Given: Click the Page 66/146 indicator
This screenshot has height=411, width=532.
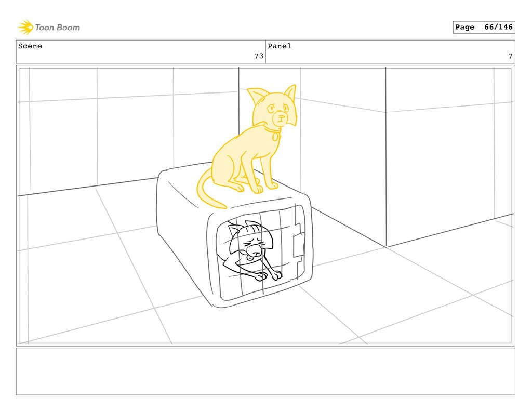Looking at the screenshot, I should [x=484, y=27].
